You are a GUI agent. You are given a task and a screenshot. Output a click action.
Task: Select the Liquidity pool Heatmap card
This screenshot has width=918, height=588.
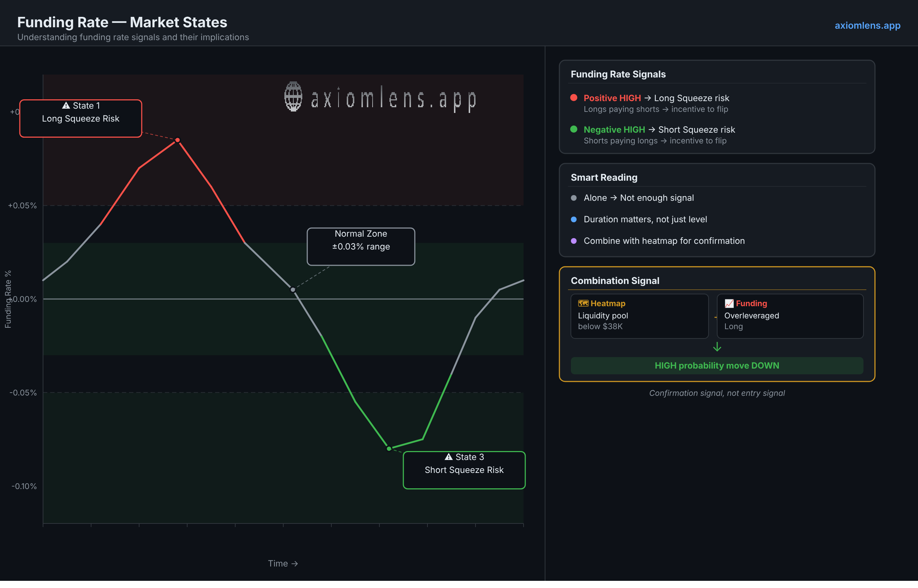[x=640, y=316]
